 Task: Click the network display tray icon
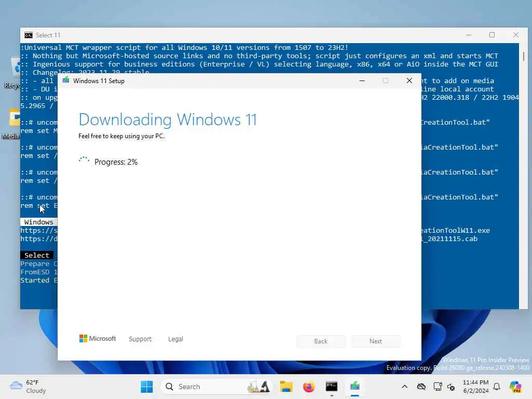437,387
